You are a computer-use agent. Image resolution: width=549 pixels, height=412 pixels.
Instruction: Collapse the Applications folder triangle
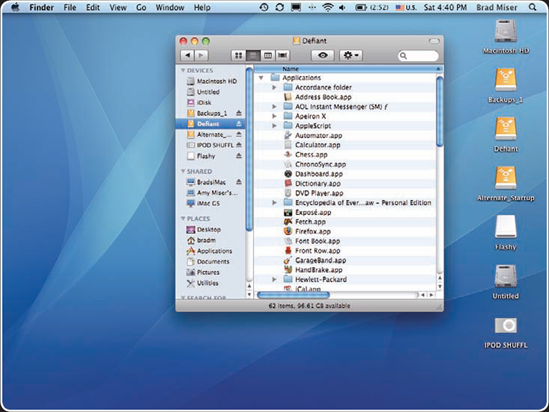261,78
